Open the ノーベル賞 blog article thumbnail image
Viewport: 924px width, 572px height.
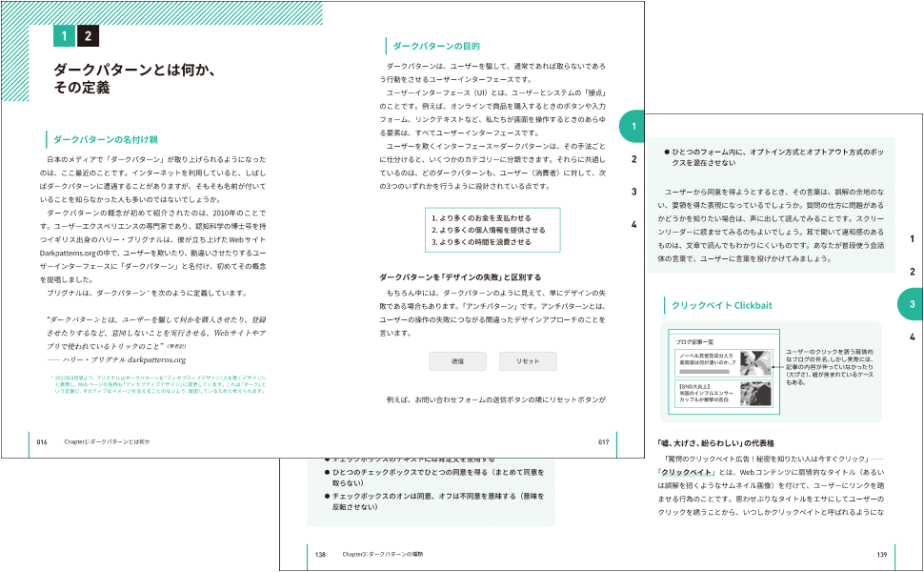point(756,363)
